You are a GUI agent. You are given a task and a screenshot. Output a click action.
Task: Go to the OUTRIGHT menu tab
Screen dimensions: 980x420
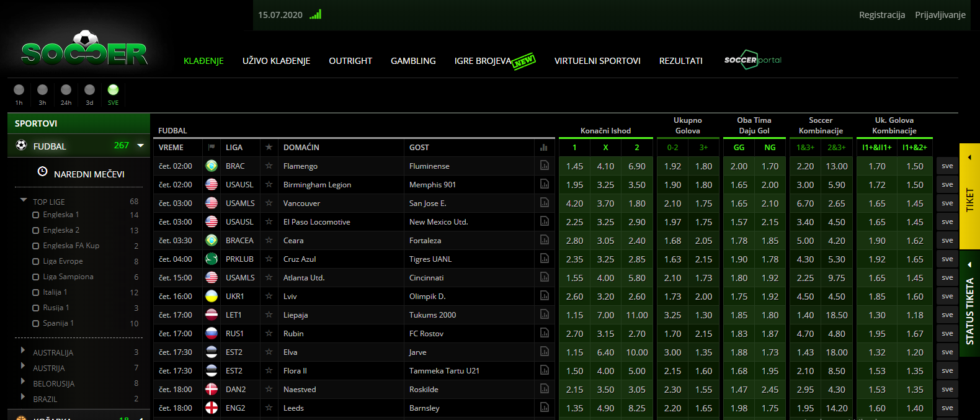tap(350, 61)
